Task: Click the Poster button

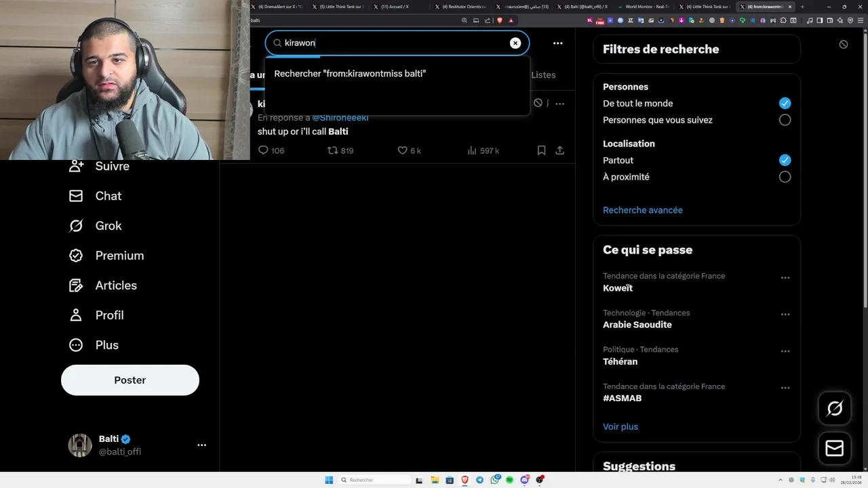Action: tap(130, 380)
